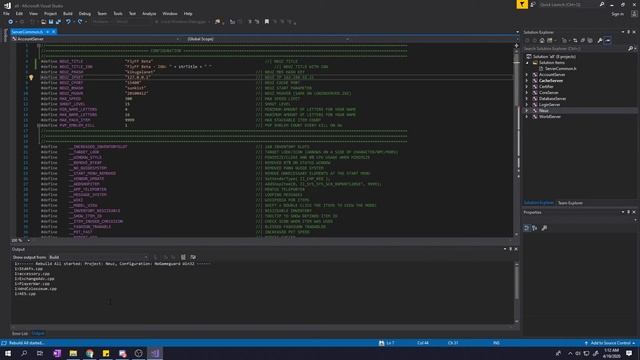Click the Alphabetical sort icon in Properties
This screenshot has height=360, width=640.
click(535, 228)
